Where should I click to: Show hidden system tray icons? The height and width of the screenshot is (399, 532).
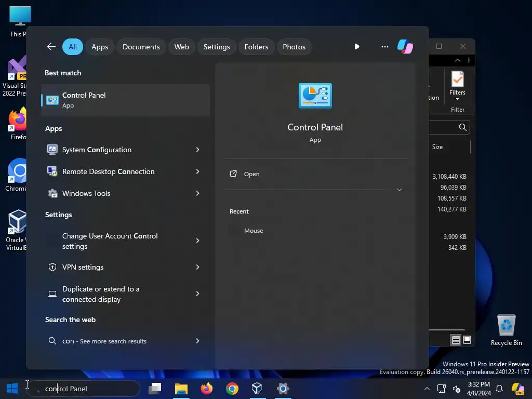coord(427,389)
